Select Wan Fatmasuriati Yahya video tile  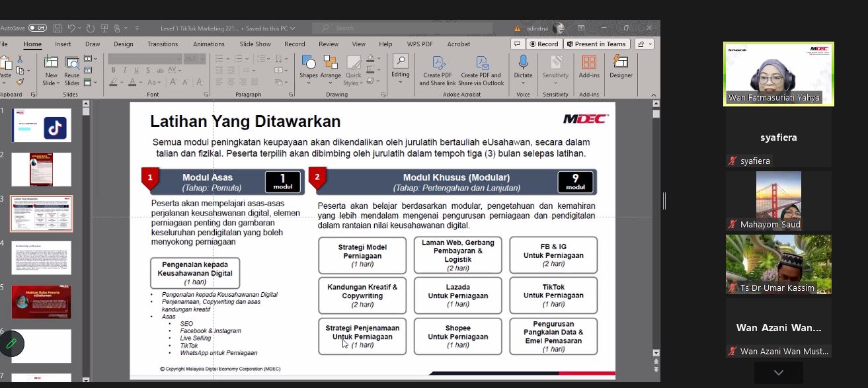[x=779, y=74]
